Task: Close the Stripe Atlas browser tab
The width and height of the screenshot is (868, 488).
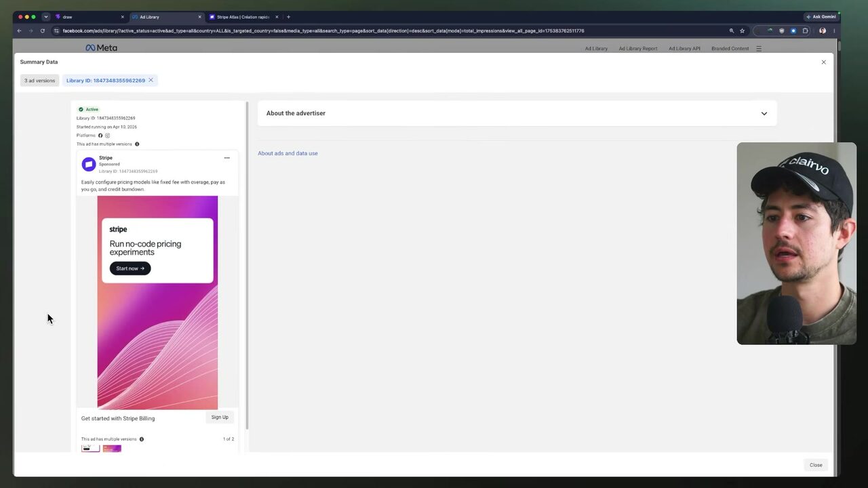Action: click(x=277, y=17)
